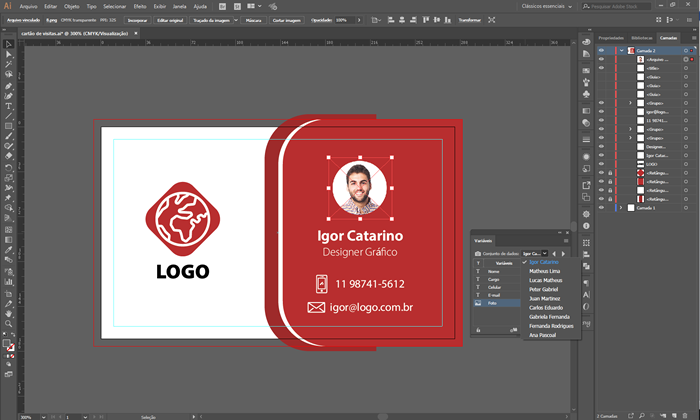Select the Pen tool

(8, 85)
